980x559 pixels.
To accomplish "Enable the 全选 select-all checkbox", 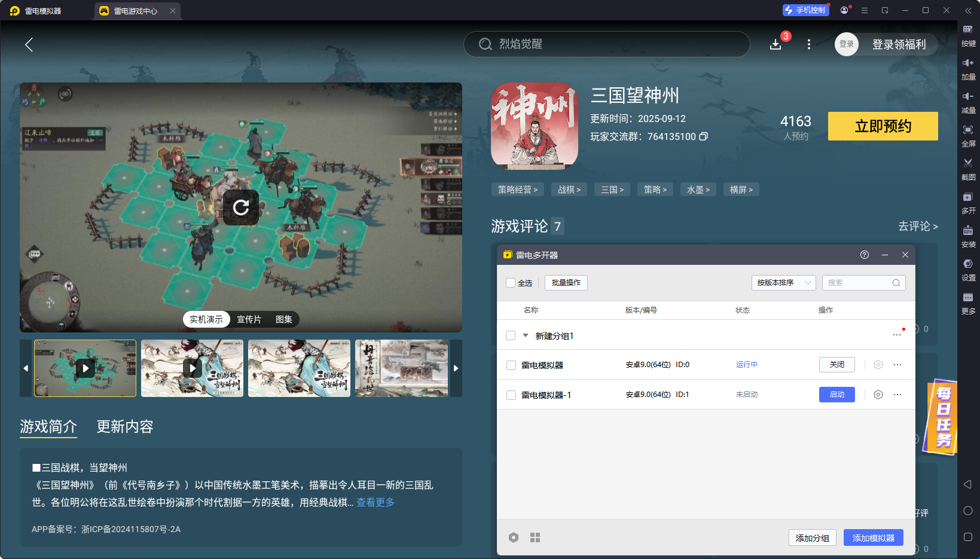I will tap(511, 282).
